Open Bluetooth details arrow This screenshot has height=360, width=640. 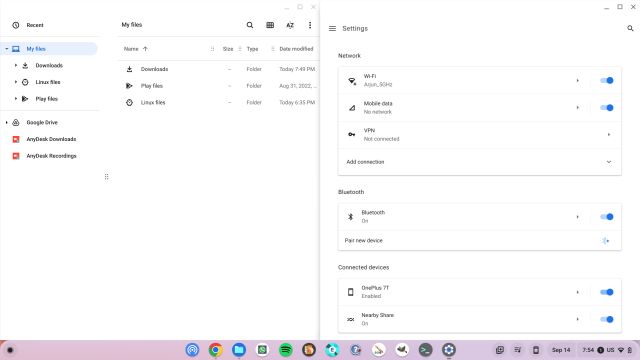click(x=578, y=217)
